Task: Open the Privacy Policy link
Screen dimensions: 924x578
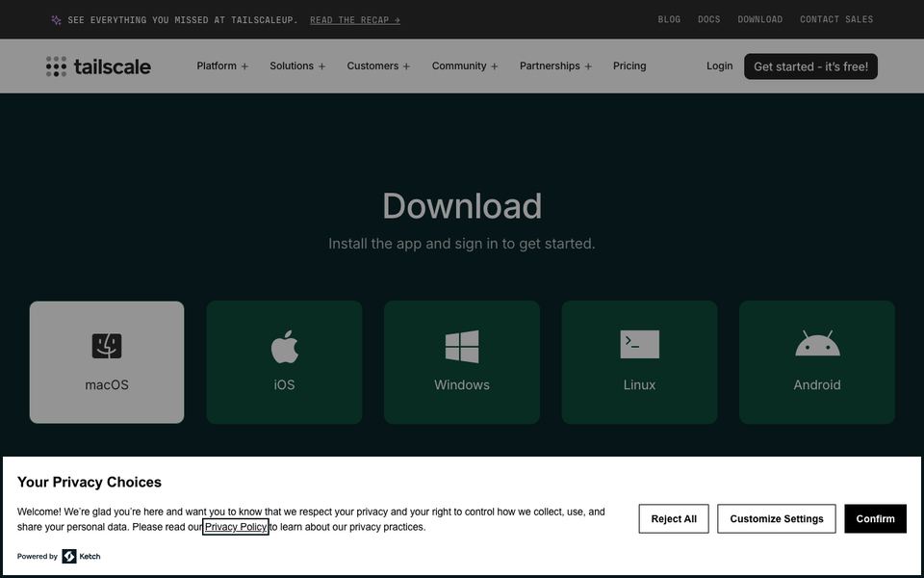Action: coord(236,527)
